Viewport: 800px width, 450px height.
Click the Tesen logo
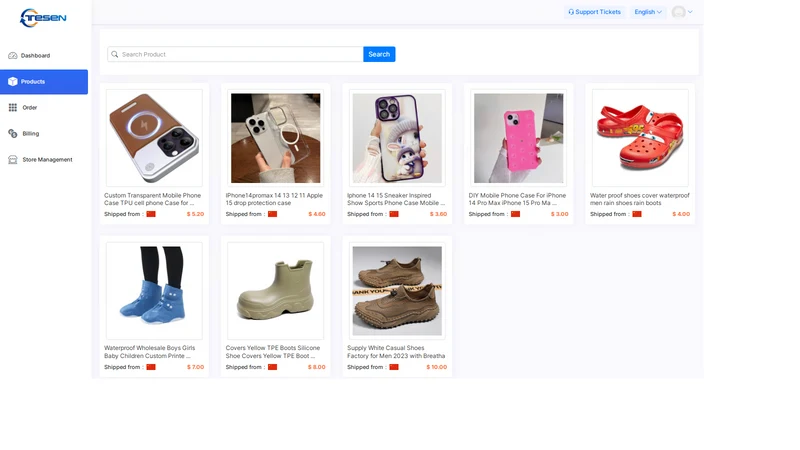click(x=43, y=18)
